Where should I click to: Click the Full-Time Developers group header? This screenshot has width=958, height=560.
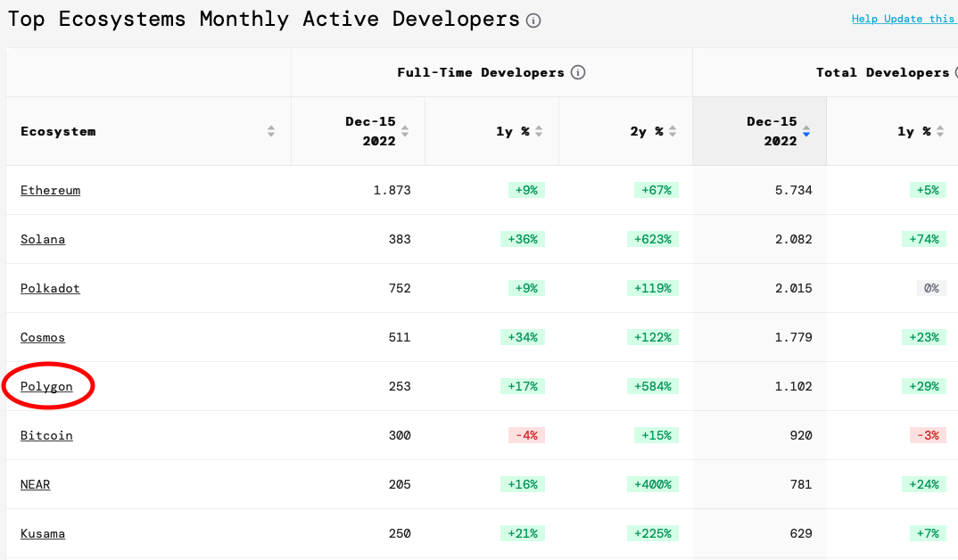click(x=481, y=72)
